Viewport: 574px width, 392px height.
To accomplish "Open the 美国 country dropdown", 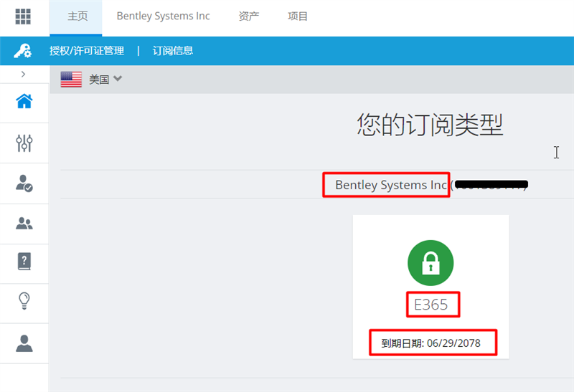I will point(105,79).
